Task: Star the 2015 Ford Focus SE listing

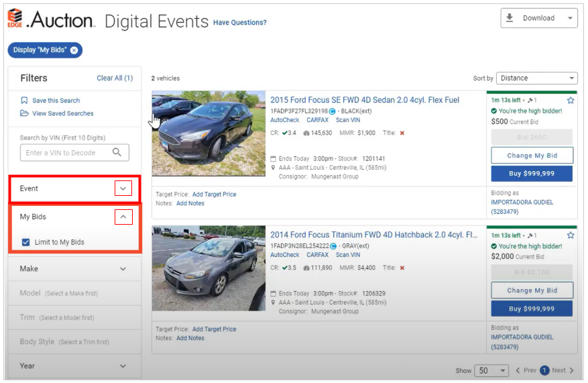Action: pyautogui.click(x=571, y=100)
